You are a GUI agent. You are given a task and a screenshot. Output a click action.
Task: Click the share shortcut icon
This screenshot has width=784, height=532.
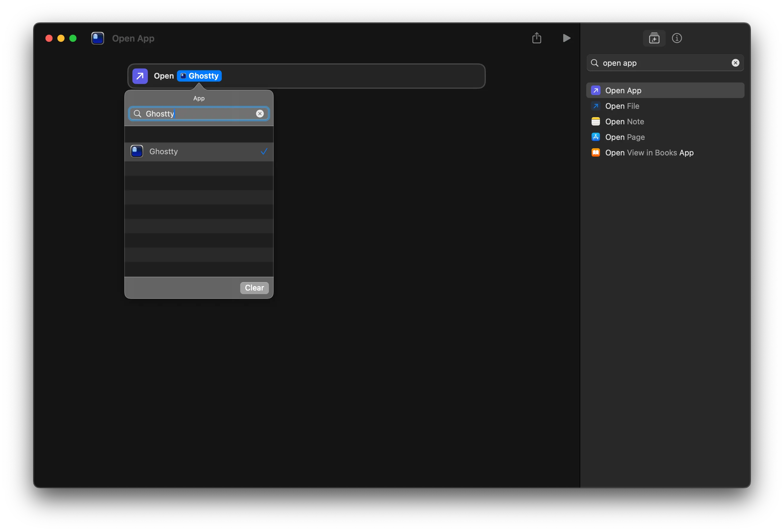[x=536, y=38]
